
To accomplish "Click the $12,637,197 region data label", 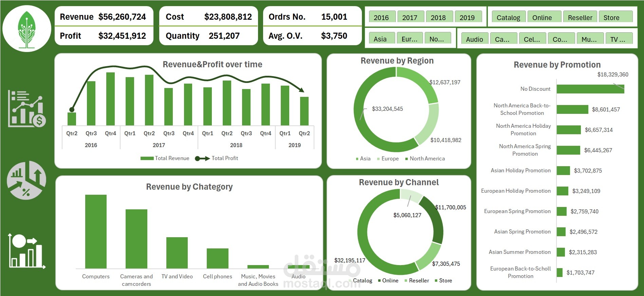I will (x=445, y=82).
